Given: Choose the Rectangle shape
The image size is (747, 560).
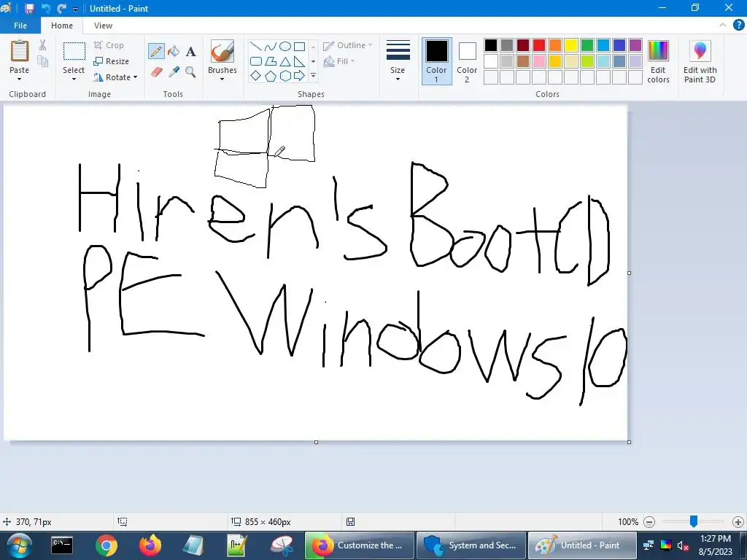Looking at the screenshot, I should pos(299,47).
